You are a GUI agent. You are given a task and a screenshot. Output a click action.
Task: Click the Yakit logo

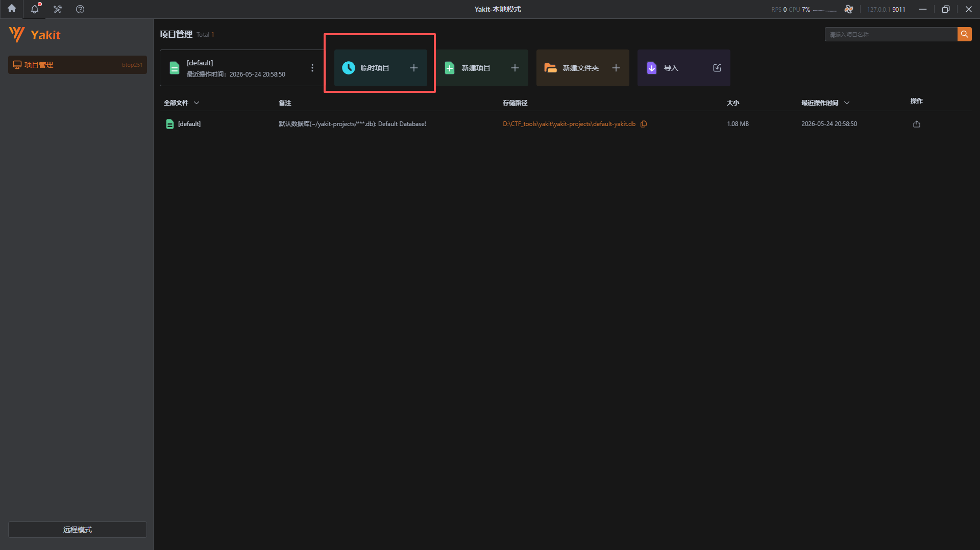[x=35, y=35]
